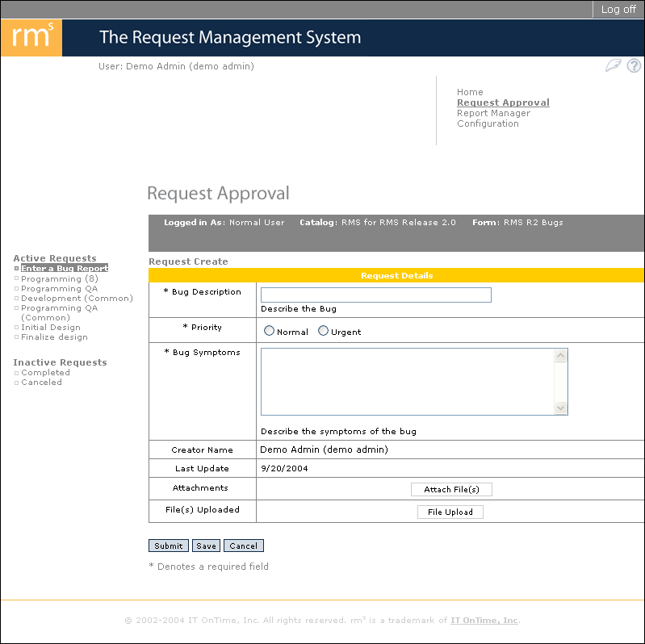Open Configuration page
The image size is (645, 644).
tap(488, 123)
